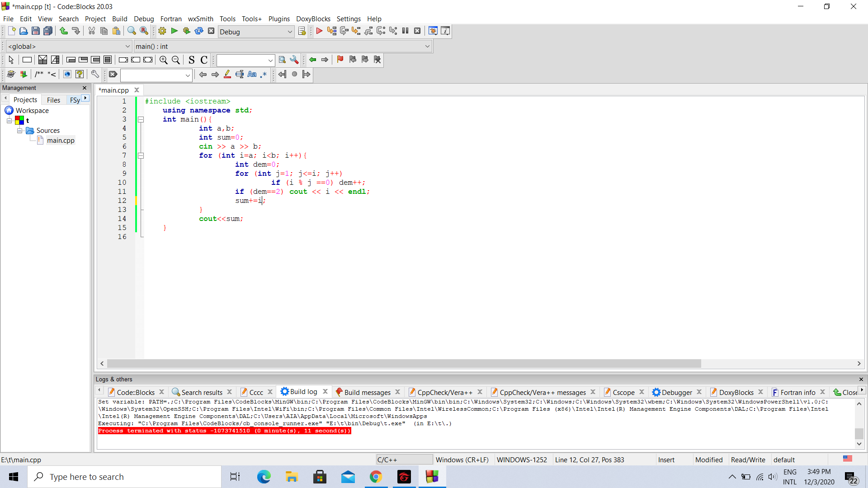The height and width of the screenshot is (488, 868).
Task: Click the Rebuild icon
Action: tap(198, 31)
